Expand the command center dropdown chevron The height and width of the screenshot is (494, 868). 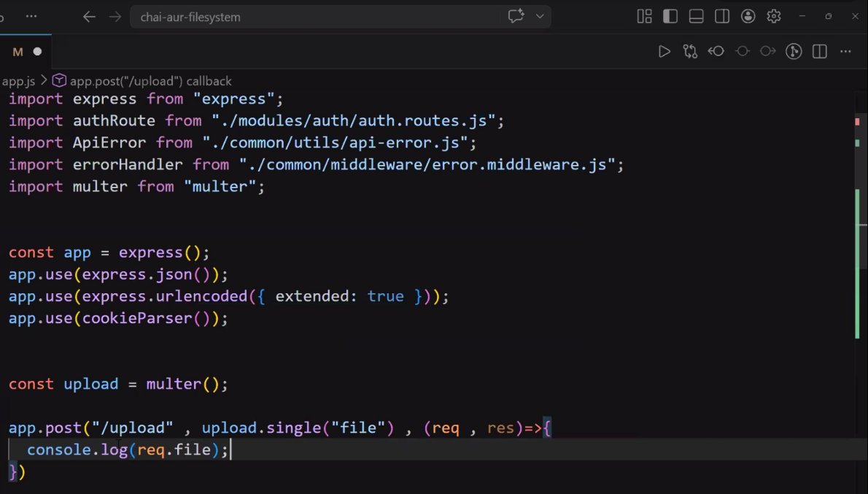tap(540, 16)
